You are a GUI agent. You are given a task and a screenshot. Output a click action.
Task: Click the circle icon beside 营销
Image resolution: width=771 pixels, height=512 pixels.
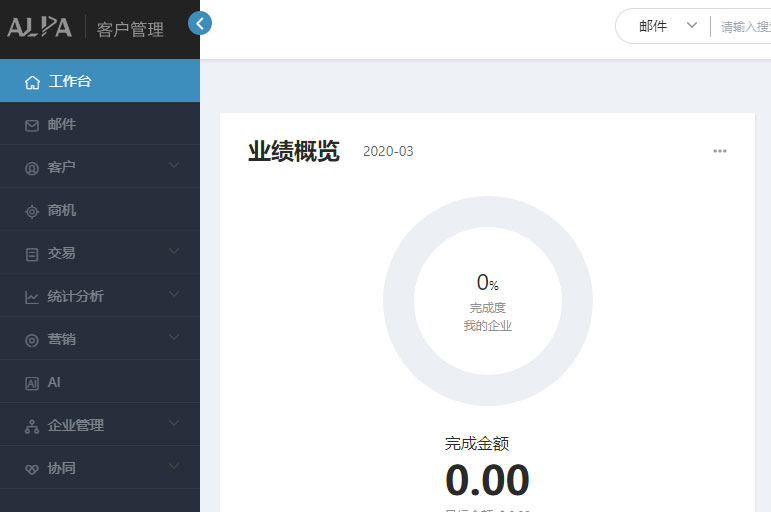(32, 340)
